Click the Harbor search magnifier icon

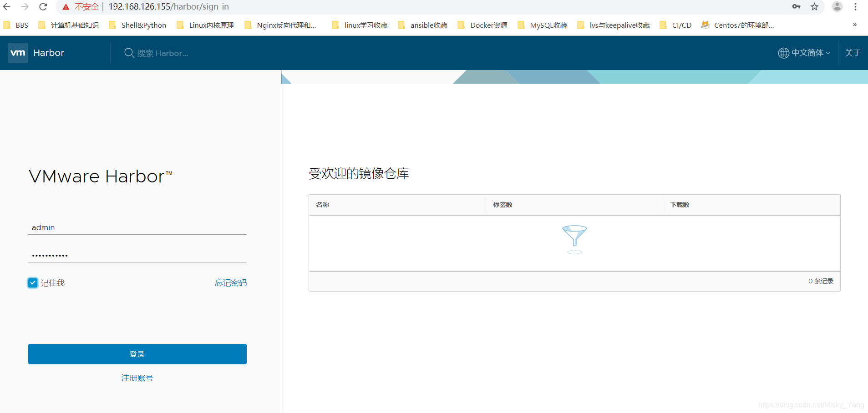(x=129, y=53)
